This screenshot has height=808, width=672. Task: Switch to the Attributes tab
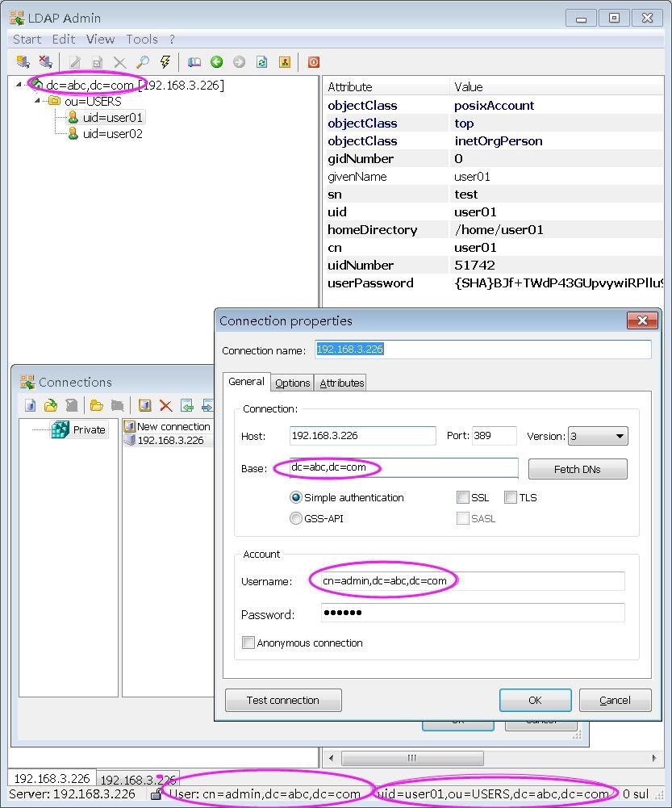[x=341, y=383]
